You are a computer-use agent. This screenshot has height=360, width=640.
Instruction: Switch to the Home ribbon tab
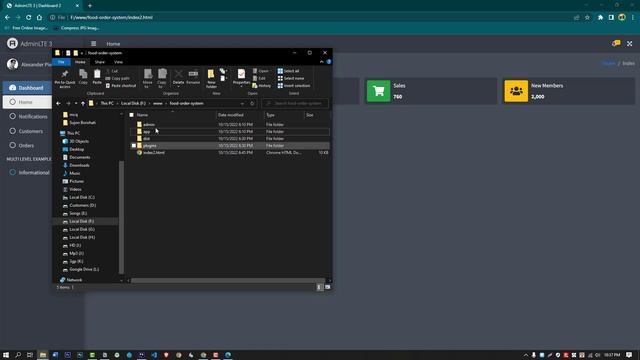click(80, 62)
